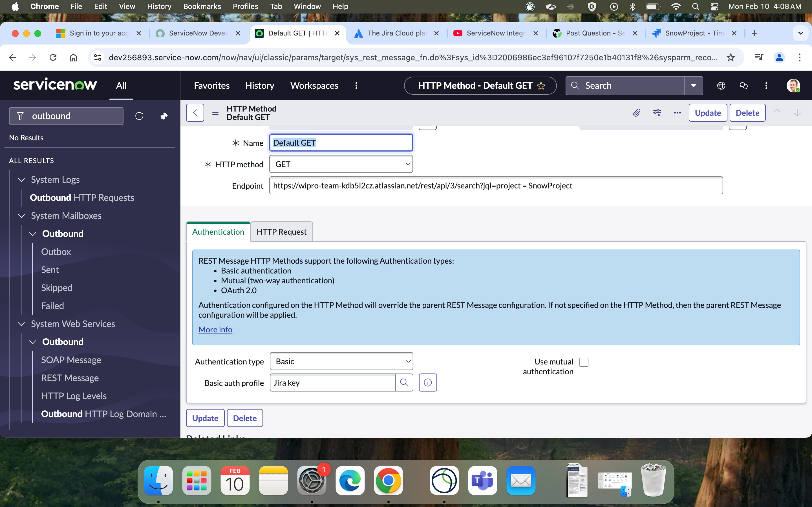812x507 pixels.
Task: Favorite Default GET with the star icon
Action: (x=541, y=86)
